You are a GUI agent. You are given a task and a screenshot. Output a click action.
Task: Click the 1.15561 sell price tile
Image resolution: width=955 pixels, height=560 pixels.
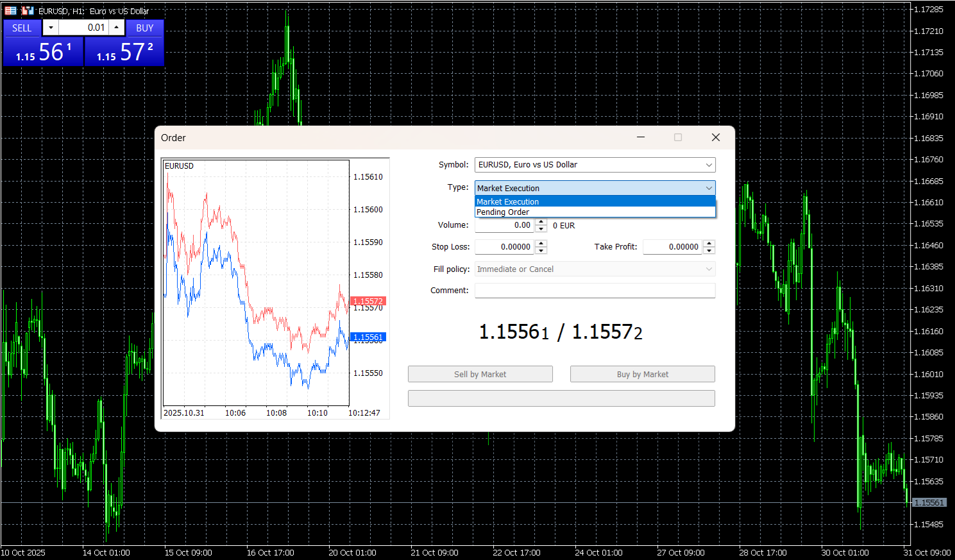44,52
